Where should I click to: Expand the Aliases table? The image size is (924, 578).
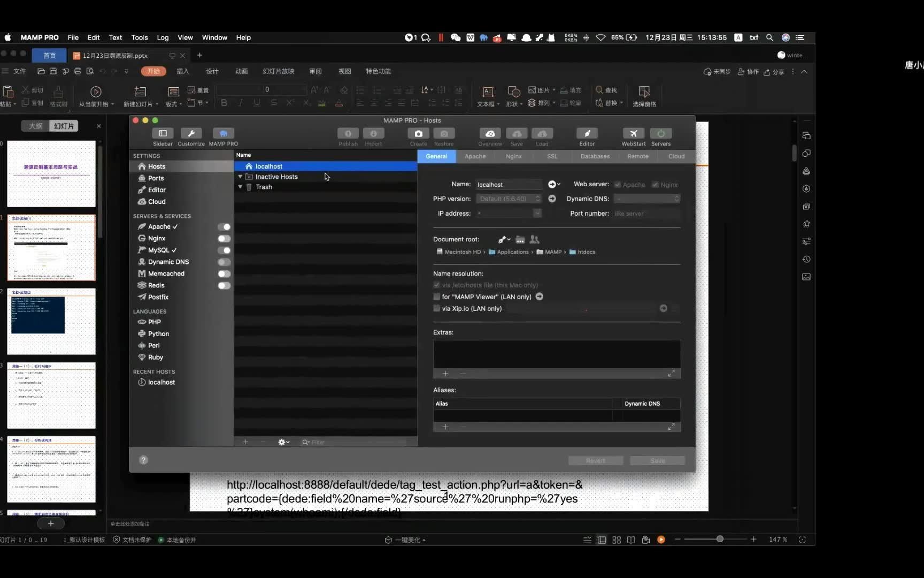671,427
